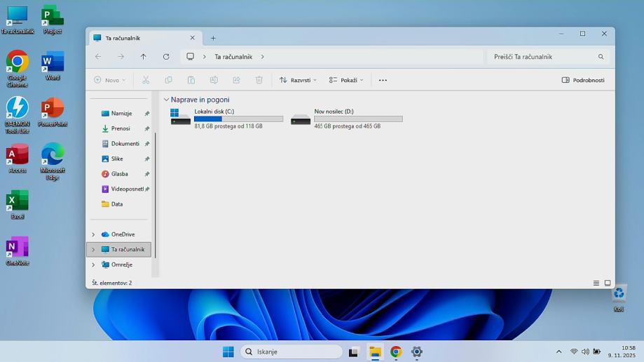The height and width of the screenshot is (362, 644).
Task: Click the Delete trash icon
Action: [259, 80]
